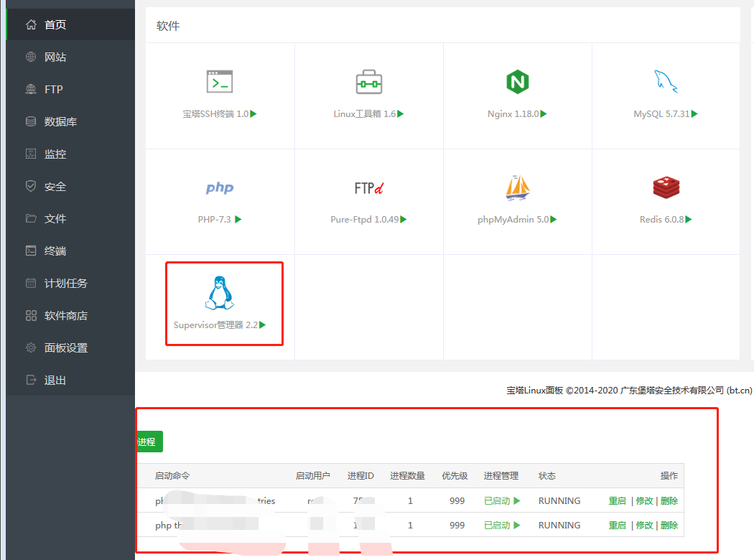Click the Linux工具箱 toolbox icon
754x560 pixels.
(368, 82)
